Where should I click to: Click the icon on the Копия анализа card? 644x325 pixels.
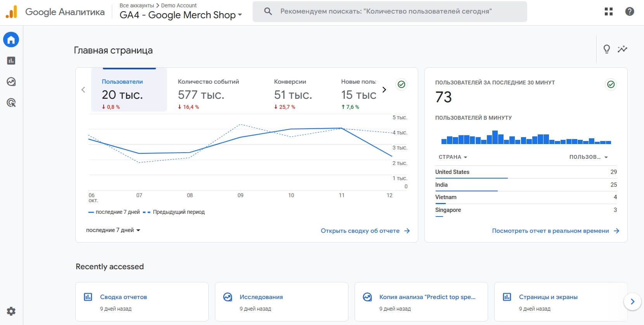pyautogui.click(x=367, y=297)
